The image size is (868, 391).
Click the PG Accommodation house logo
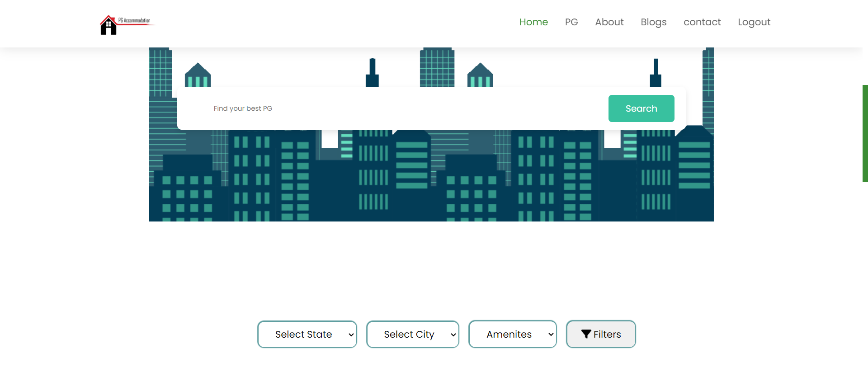pos(108,26)
